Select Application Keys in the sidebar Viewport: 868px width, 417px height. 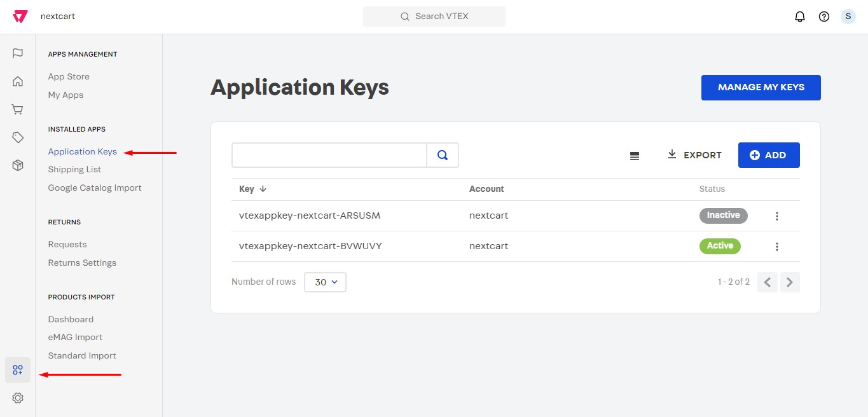point(83,151)
